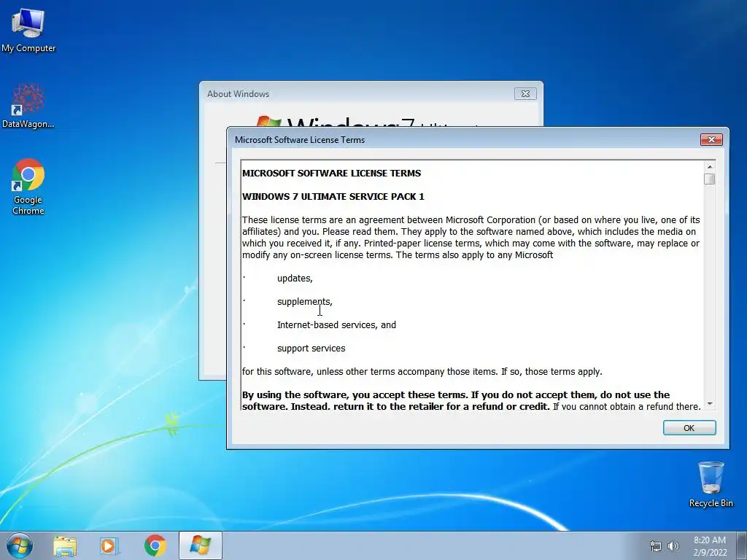Click the "for this software, unless other terms" line

(x=422, y=371)
